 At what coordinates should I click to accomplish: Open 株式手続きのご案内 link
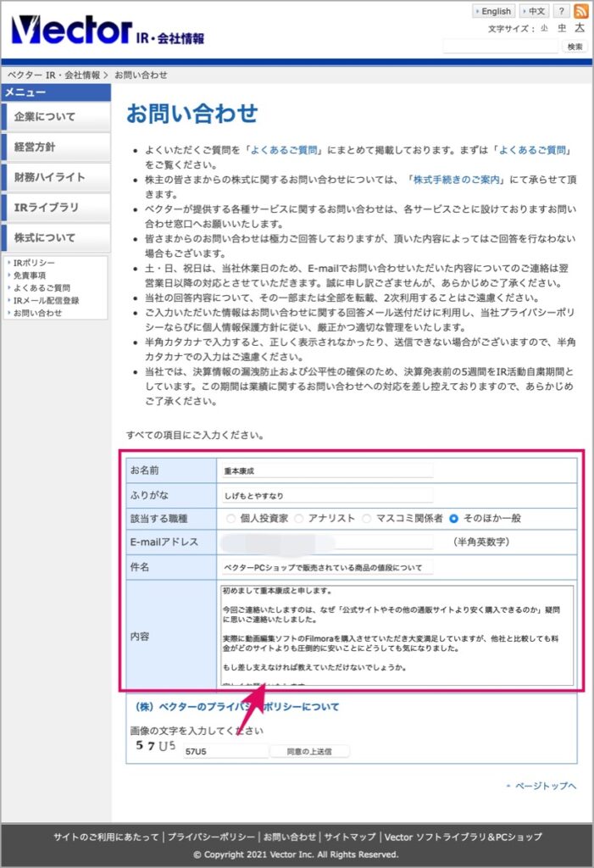pyautogui.click(x=457, y=180)
